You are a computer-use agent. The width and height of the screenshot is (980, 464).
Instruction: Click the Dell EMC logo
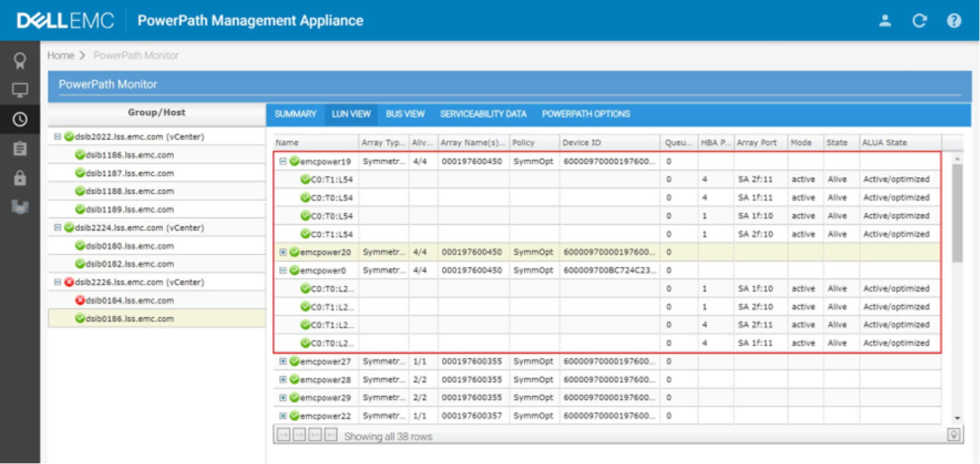coord(65,21)
